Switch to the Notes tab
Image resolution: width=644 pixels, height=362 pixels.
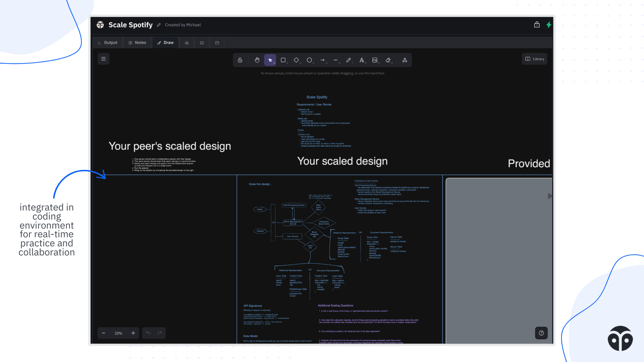pyautogui.click(x=138, y=43)
